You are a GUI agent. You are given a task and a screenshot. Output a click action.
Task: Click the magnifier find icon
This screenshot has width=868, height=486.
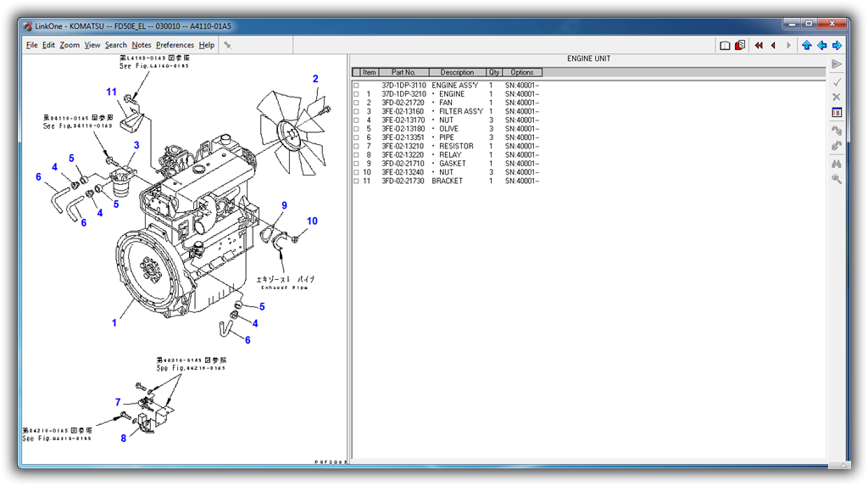click(837, 179)
